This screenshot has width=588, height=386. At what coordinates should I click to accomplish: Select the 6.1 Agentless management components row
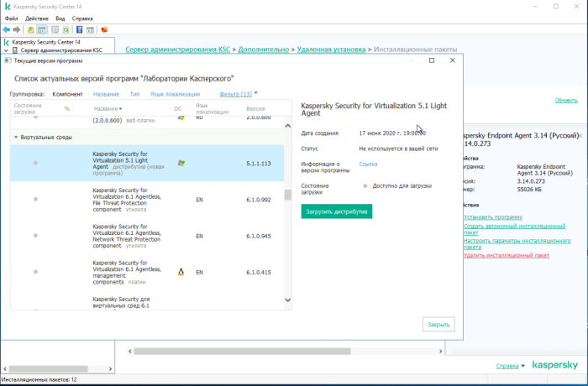[147, 273]
